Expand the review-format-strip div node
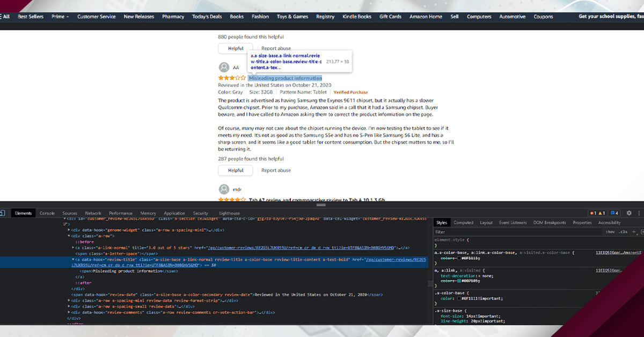Viewport: 644px width, 337px height. point(70,301)
